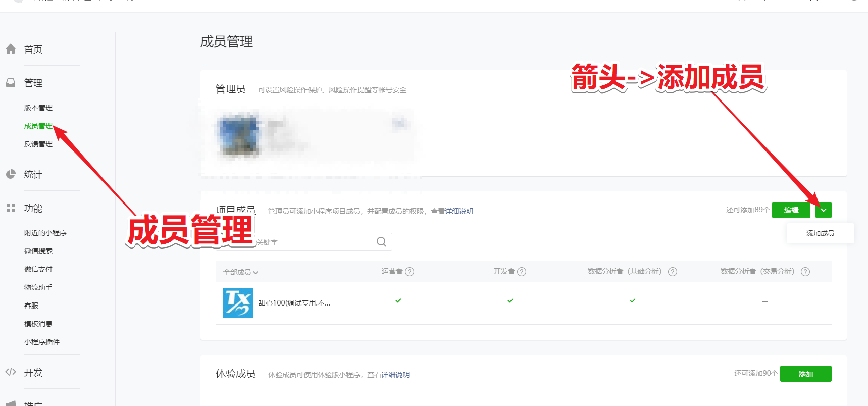Click the green 编辑 button

click(x=791, y=210)
